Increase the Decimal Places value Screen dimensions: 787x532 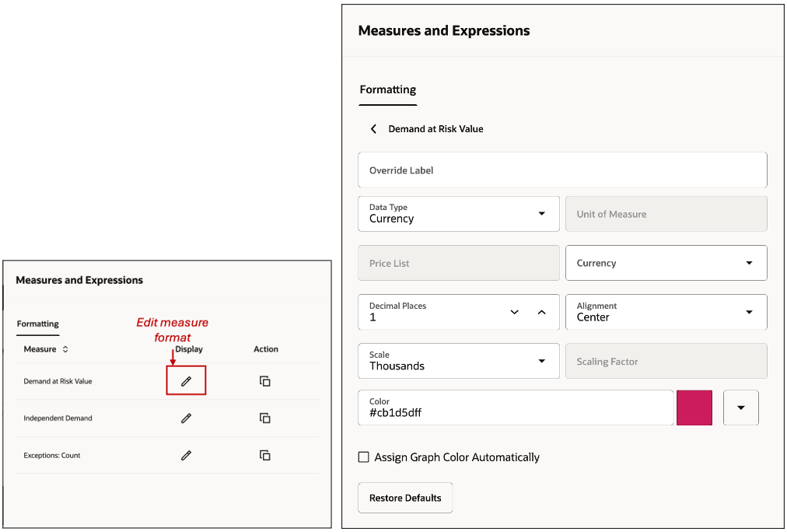pyautogui.click(x=542, y=312)
